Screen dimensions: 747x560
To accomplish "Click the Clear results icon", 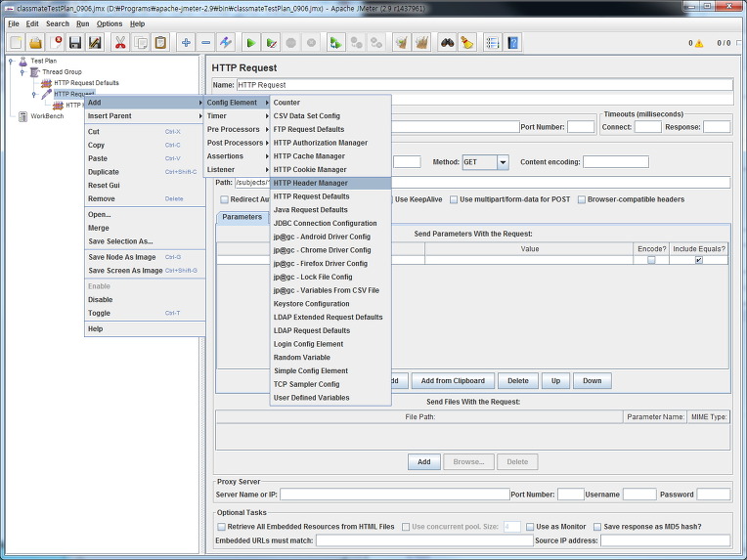I will tap(402, 43).
